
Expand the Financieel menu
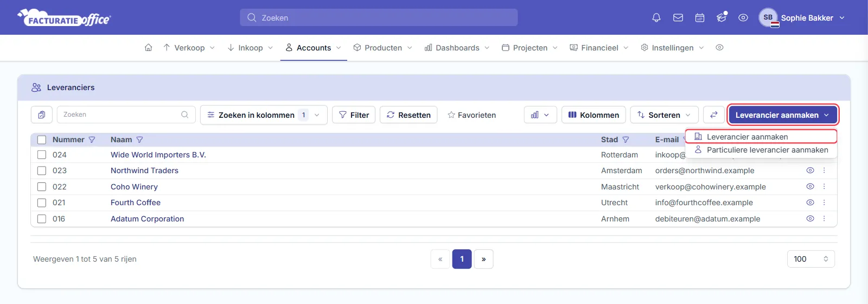599,48
